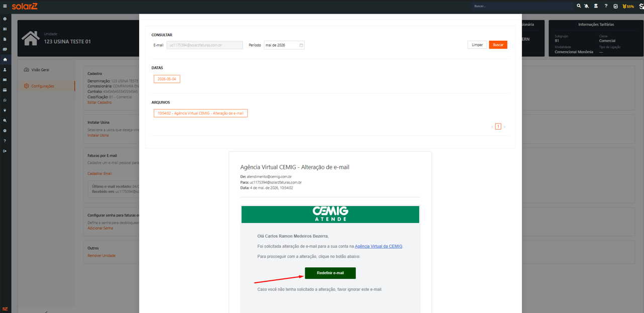This screenshot has height=313, width=644.
Task: Go to next page arrow in the pagination
Action: click(505, 127)
